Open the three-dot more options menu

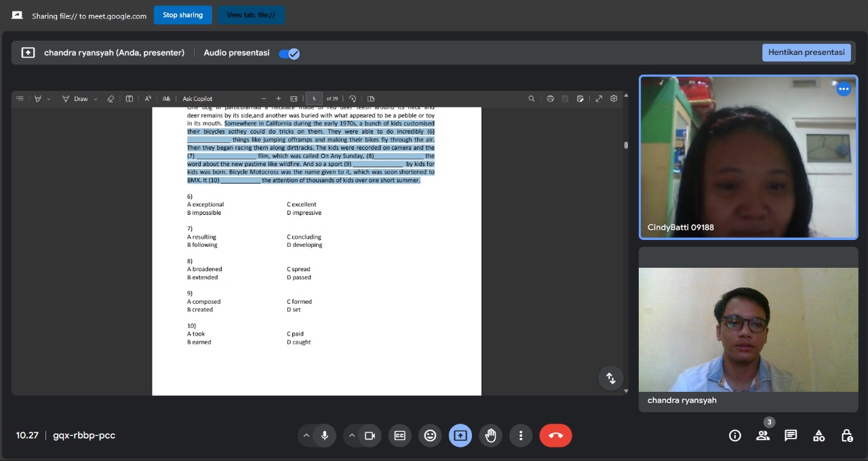pyautogui.click(x=521, y=435)
